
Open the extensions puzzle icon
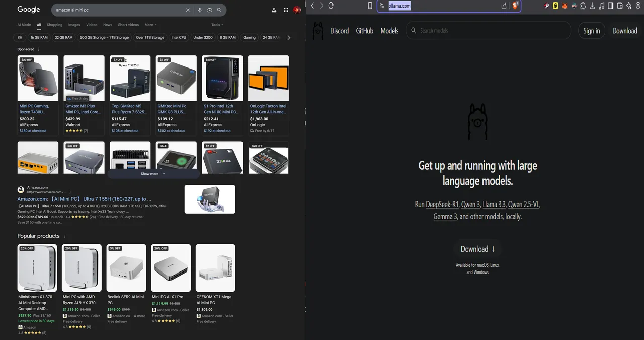tap(583, 6)
